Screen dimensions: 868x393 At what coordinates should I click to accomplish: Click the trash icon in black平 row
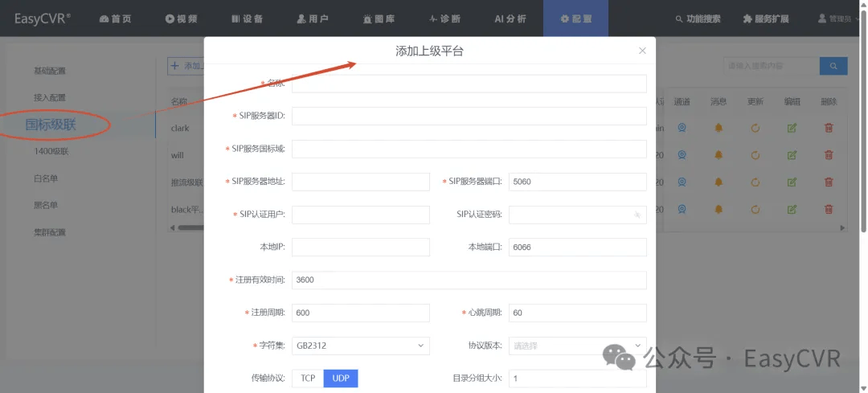pyautogui.click(x=829, y=209)
